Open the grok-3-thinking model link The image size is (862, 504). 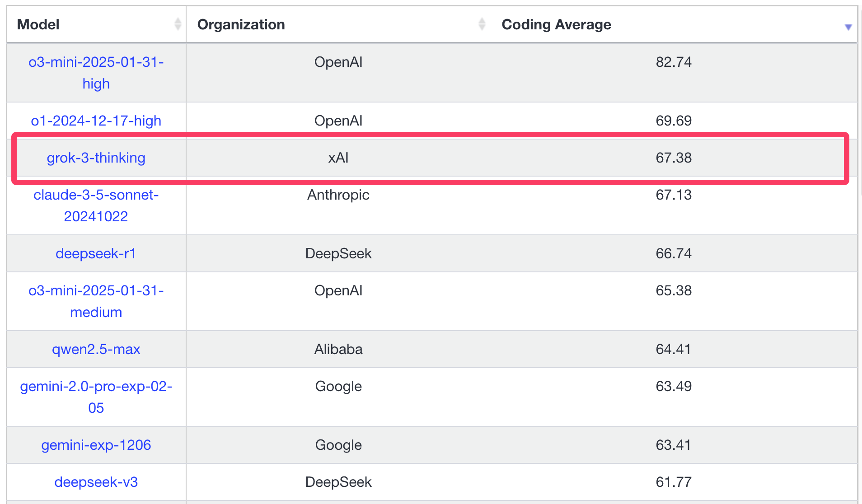(96, 158)
